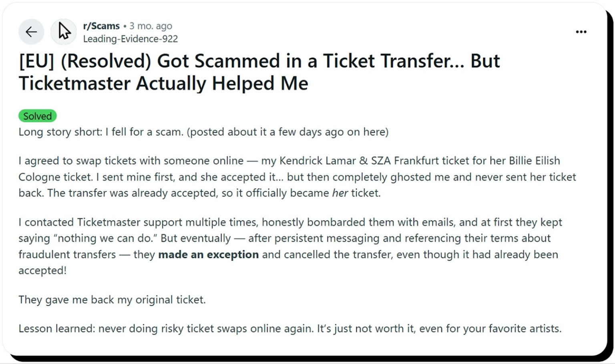Click the bolded 'made an exception' text
The height and width of the screenshot is (364, 615).
click(x=208, y=254)
